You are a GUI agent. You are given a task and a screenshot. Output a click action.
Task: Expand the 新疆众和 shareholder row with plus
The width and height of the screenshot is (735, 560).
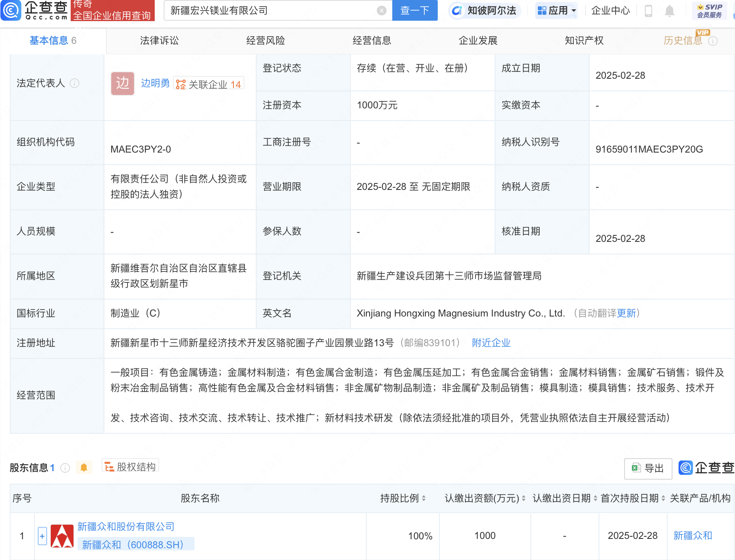42,536
